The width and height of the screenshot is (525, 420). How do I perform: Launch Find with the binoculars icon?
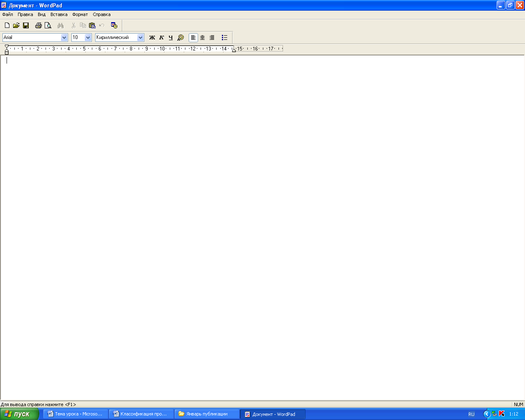(61, 25)
